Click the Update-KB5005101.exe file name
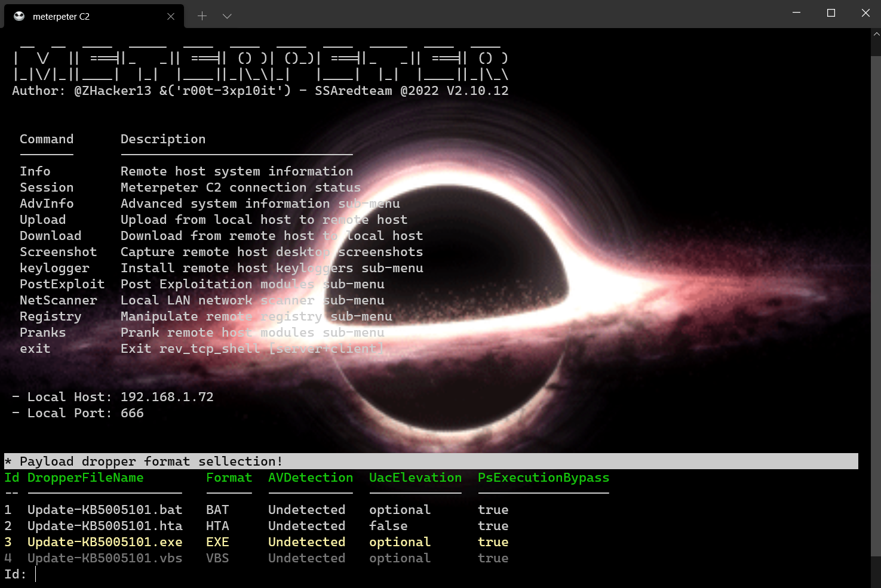This screenshot has width=881, height=588. coord(105,542)
